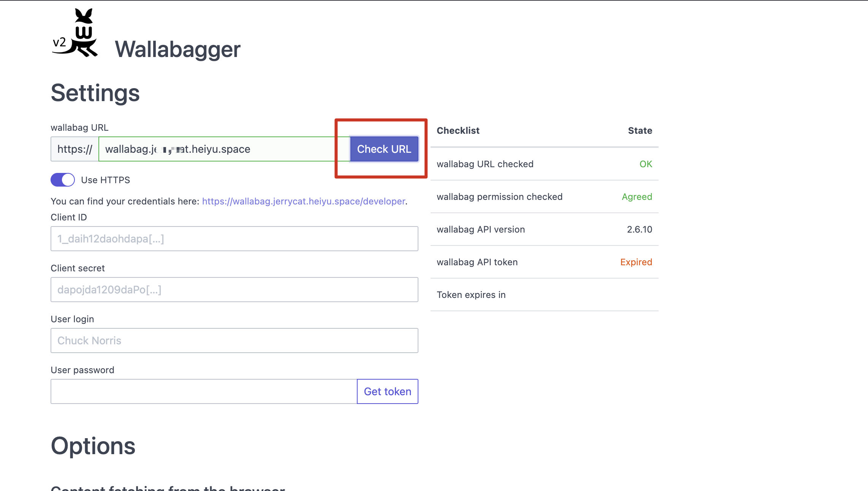Click the Agreed permission status
Image resolution: width=868 pixels, height=491 pixels.
tap(637, 197)
